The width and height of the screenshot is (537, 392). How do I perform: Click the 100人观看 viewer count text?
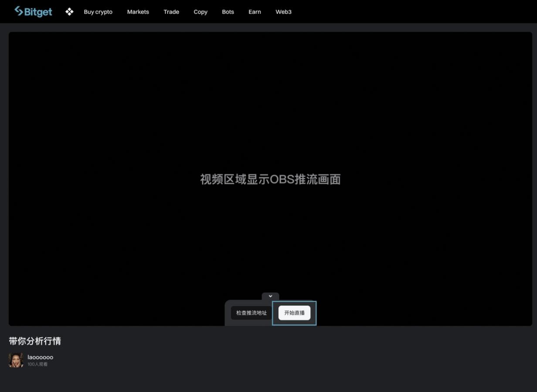click(38, 364)
